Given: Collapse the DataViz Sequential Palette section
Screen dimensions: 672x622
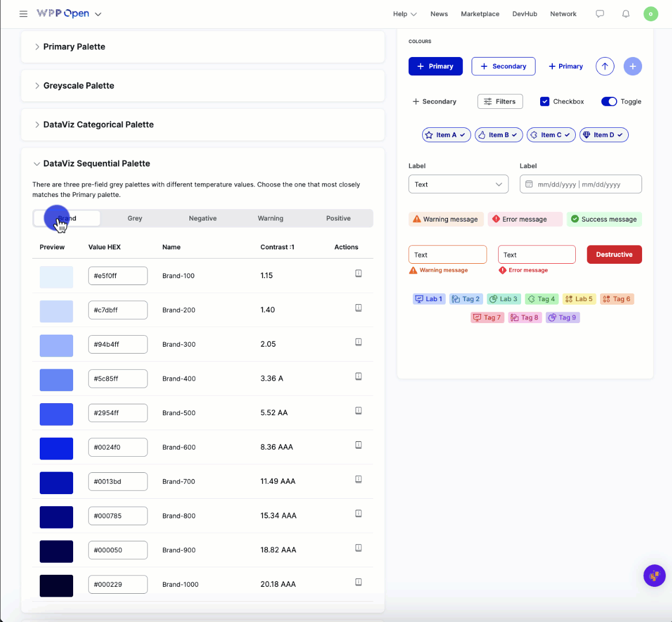Looking at the screenshot, I should (x=96, y=164).
